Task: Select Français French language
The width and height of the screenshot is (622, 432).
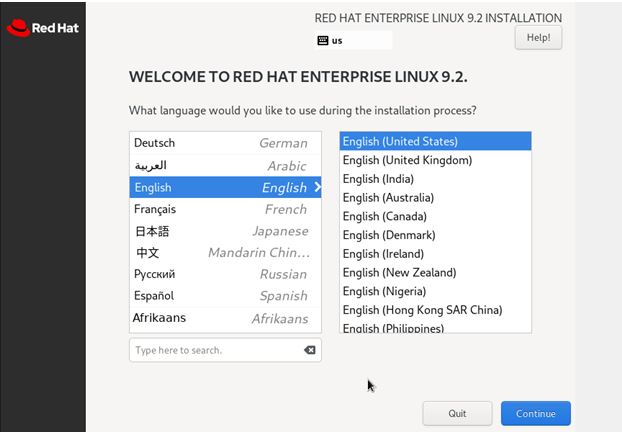Action: tap(225, 209)
